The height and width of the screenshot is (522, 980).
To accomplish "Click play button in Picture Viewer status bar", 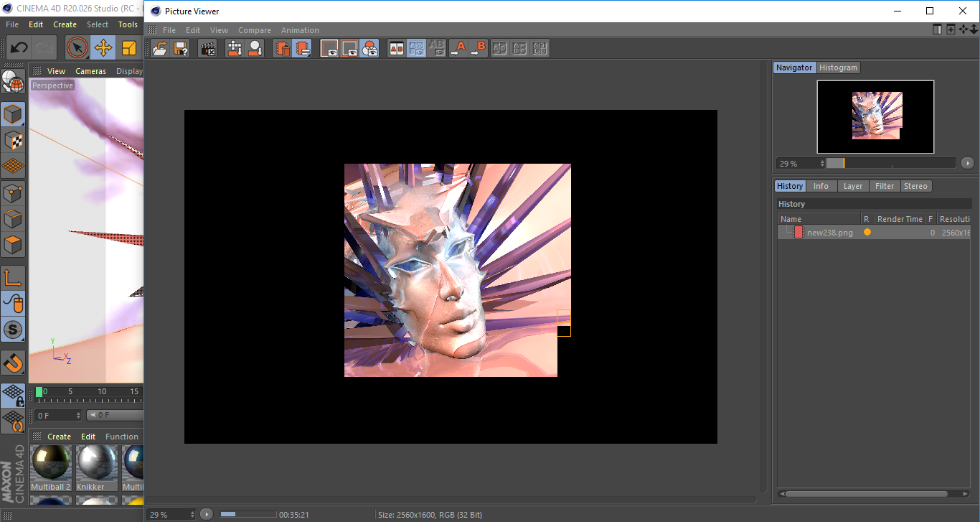I will click(207, 514).
